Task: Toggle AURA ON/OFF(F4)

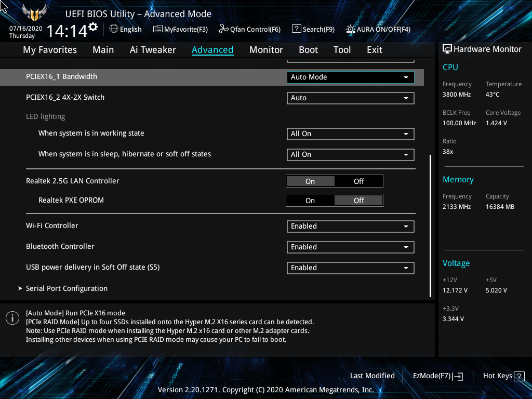Action: (378, 29)
